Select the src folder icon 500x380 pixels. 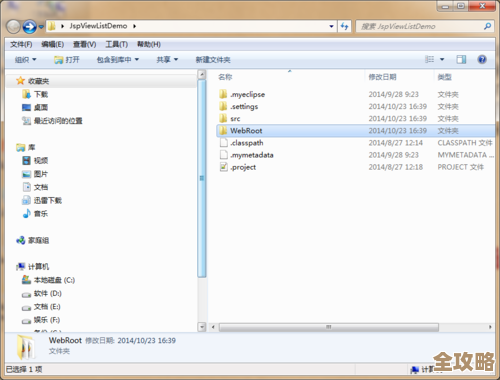click(x=223, y=118)
